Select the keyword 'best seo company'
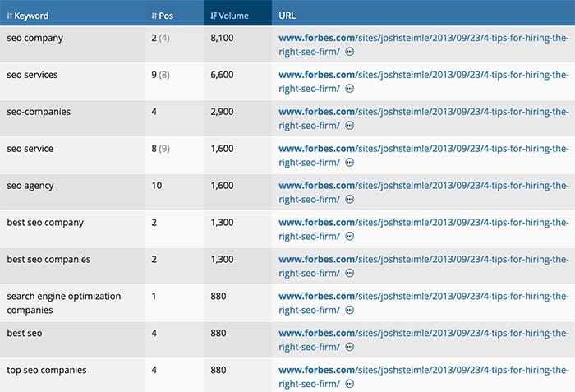 [x=45, y=223]
